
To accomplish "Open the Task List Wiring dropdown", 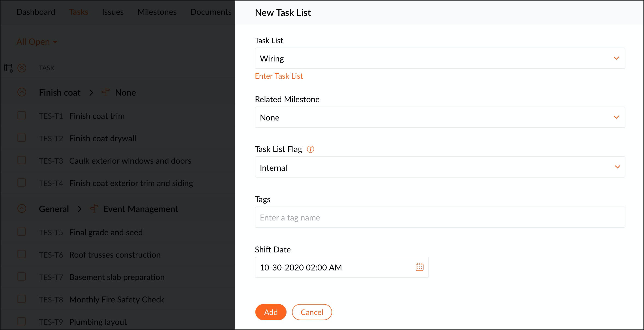I will pyautogui.click(x=440, y=58).
